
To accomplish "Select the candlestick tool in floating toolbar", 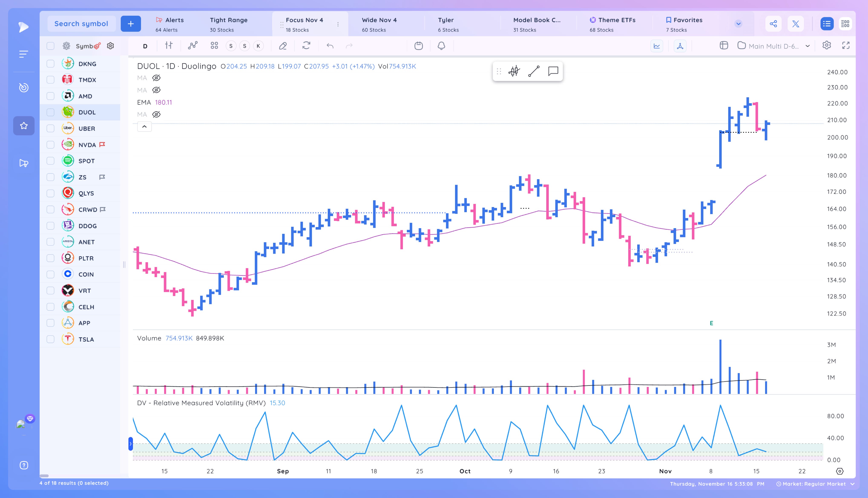I will coord(514,71).
